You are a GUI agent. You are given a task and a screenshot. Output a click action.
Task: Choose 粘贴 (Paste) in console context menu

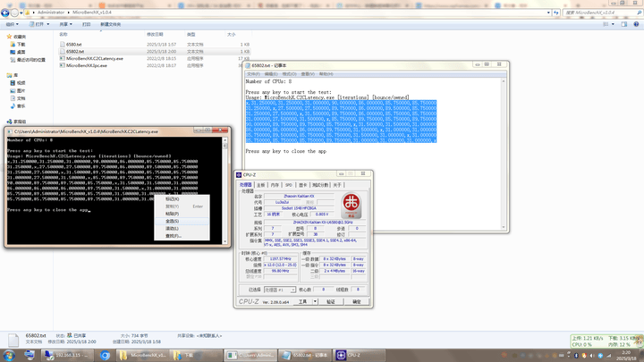pos(182,214)
